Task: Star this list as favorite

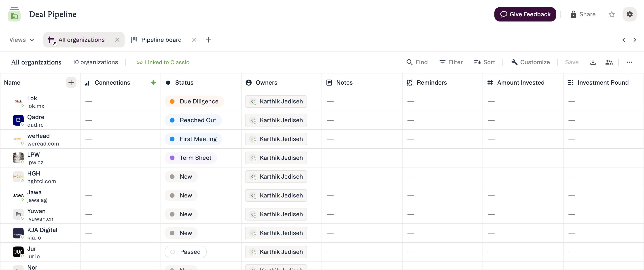Action: [x=612, y=15]
